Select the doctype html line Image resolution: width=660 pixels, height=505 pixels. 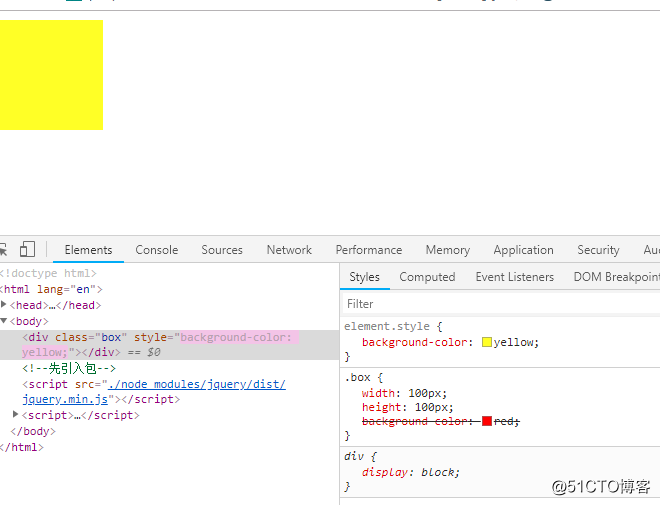(x=48, y=273)
